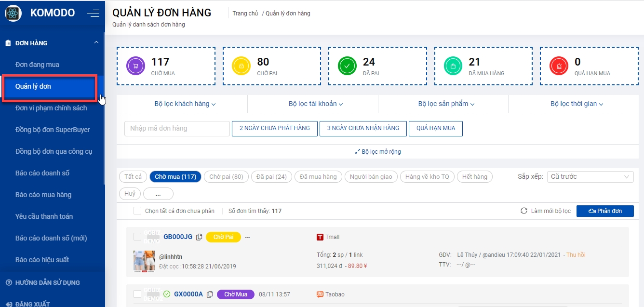Click the Làm mới bộ lọc refresh icon
644x307 pixels.
coord(524,211)
